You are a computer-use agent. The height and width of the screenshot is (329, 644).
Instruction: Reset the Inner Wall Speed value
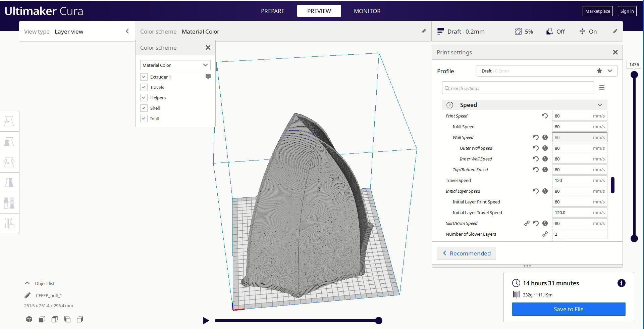(x=536, y=159)
